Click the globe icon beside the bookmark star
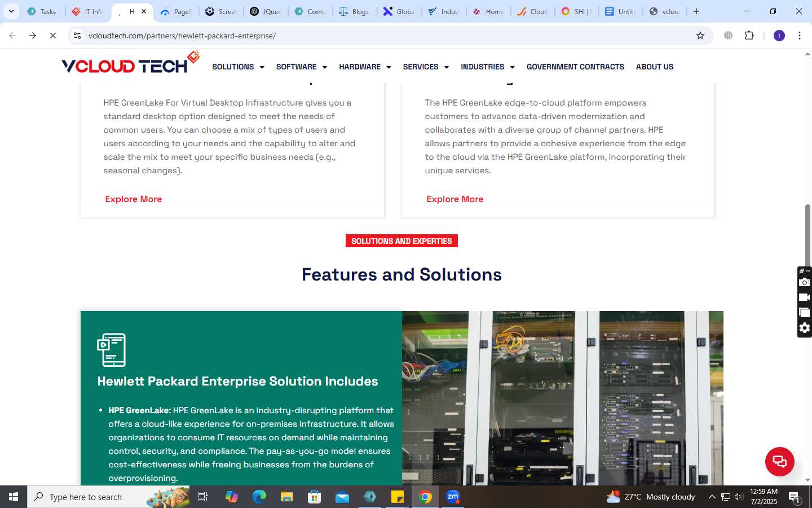812x508 pixels. 729,36
